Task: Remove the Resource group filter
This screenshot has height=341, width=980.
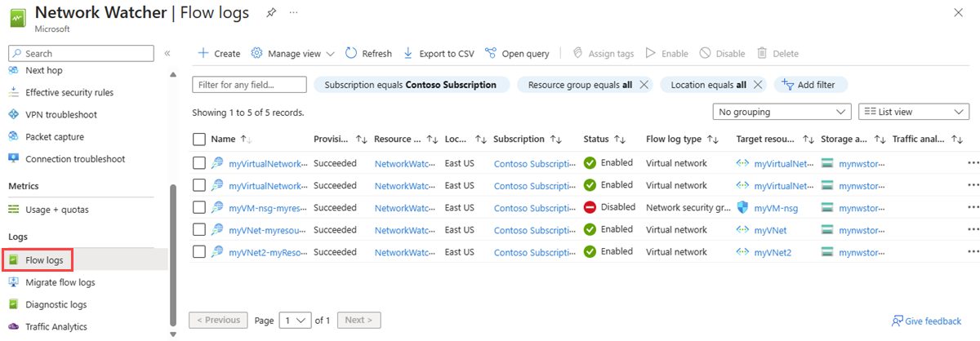Action: (x=644, y=85)
